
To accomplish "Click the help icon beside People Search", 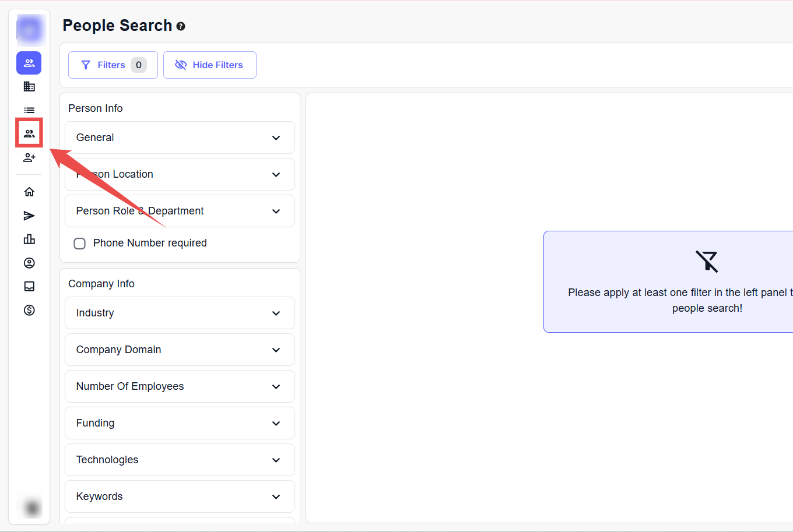I will coord(181,26).
